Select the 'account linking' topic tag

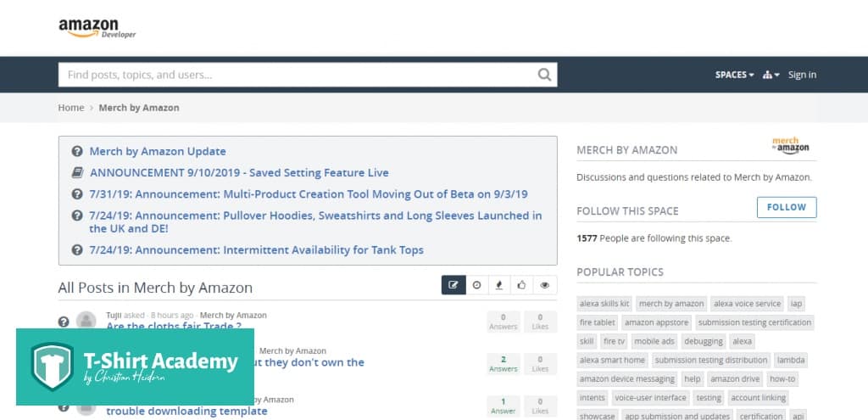[x=759, y=398]
